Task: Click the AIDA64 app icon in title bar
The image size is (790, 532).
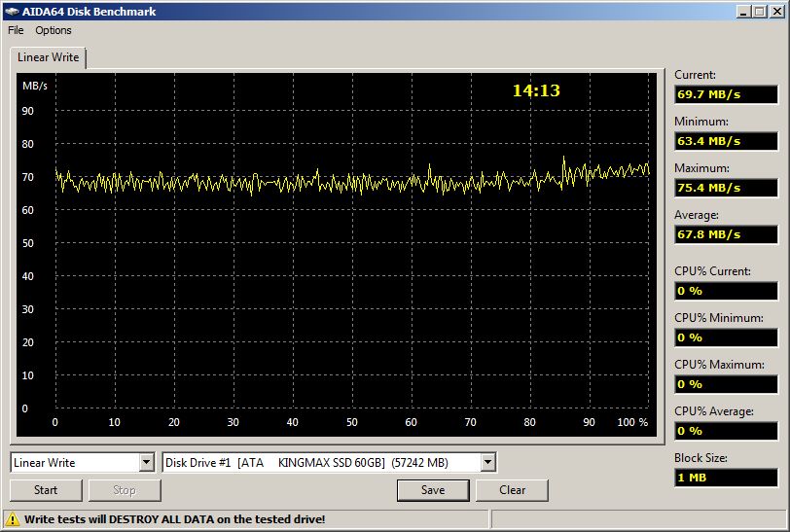Action: click(x=13, y=11)
